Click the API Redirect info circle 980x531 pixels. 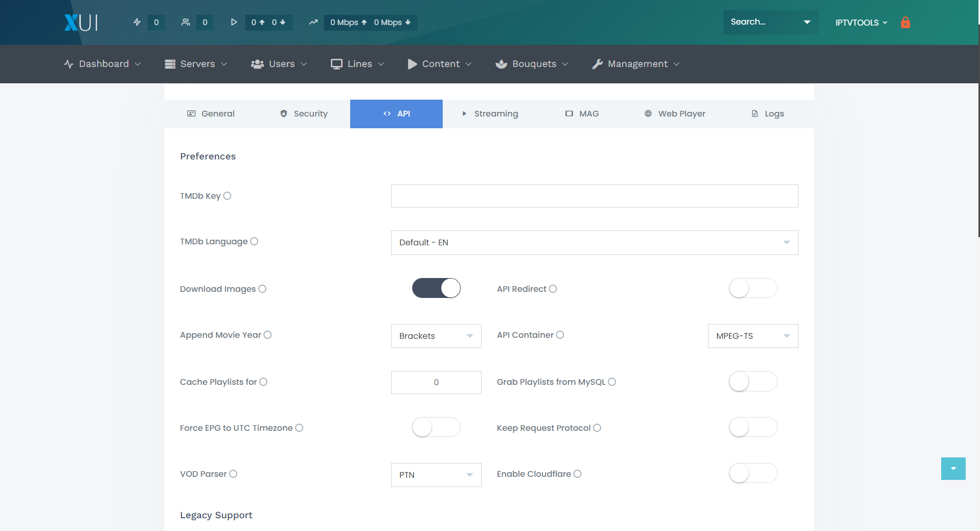553,289
